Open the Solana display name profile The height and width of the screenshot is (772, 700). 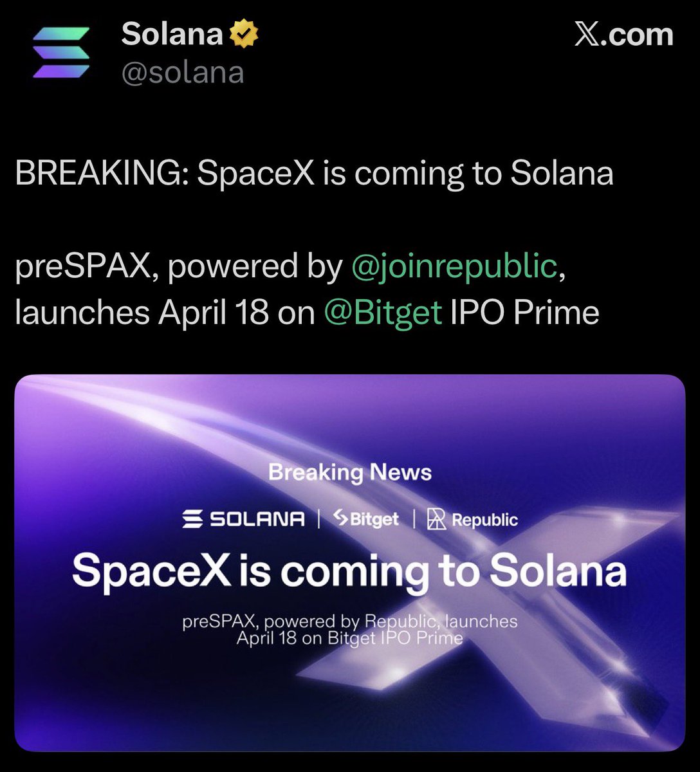[172, 35]
